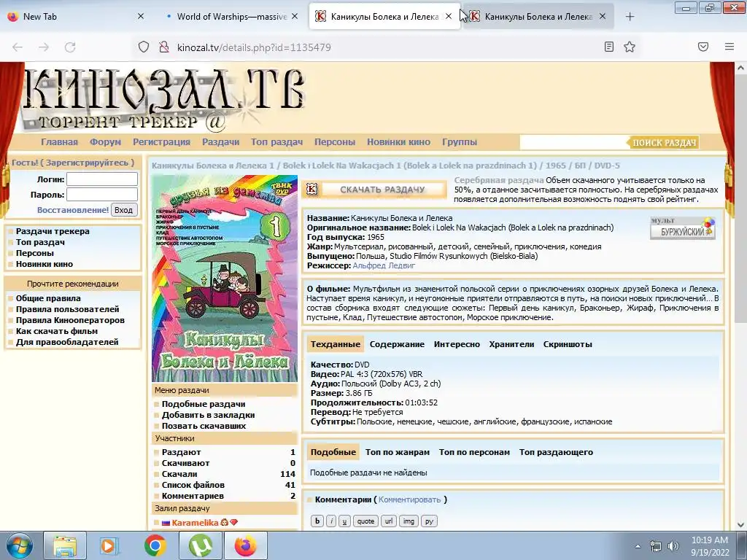
Task: Open the Интересно tab
Action: point(457,344)
